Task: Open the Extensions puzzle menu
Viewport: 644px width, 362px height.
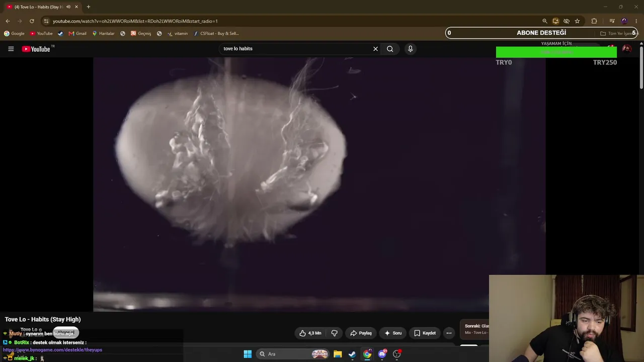Action: click(x=594, y=21)
